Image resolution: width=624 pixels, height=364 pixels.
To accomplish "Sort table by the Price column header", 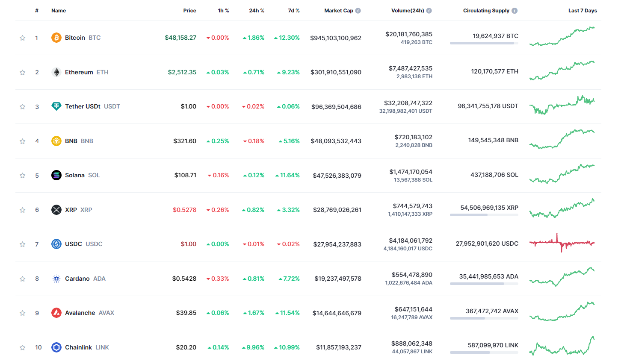I will 189,11.
